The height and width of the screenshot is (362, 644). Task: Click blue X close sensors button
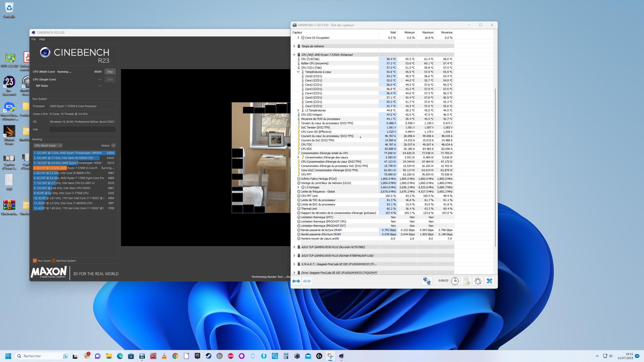pos(489,281)
